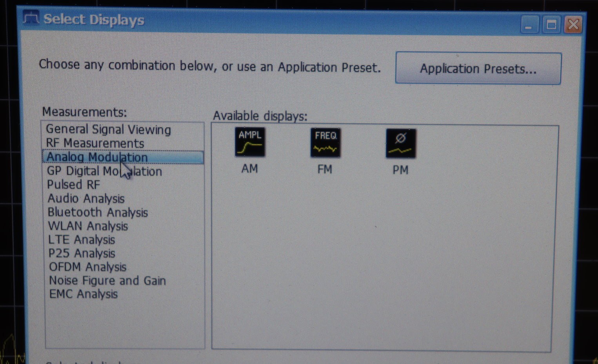Select Pulsed RF measurement category
Screen dimensions: 598x364
pyautogui.click(x=73, y=185)
